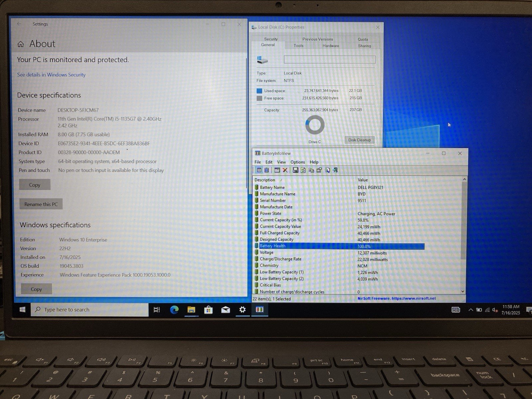Switch to Sharing tab in Disk Properties

point(364,46)
